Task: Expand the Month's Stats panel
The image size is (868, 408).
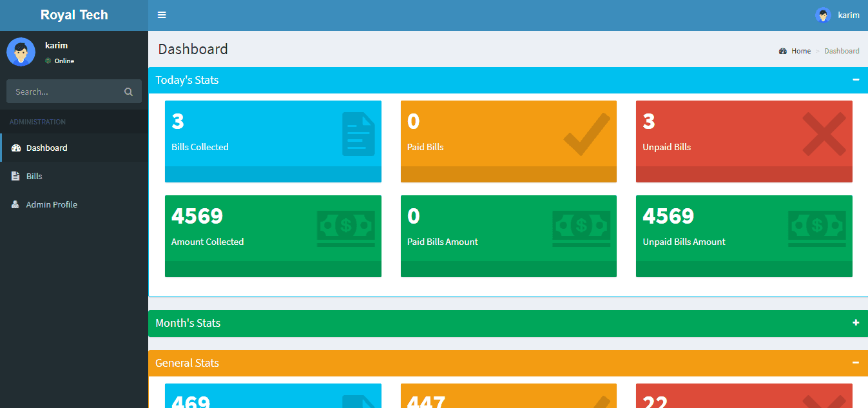Action: point(856,323)
